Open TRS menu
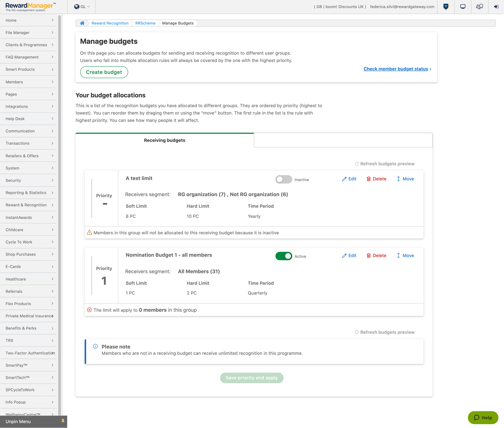The image size is (504, 428). (x=28, y=340)
